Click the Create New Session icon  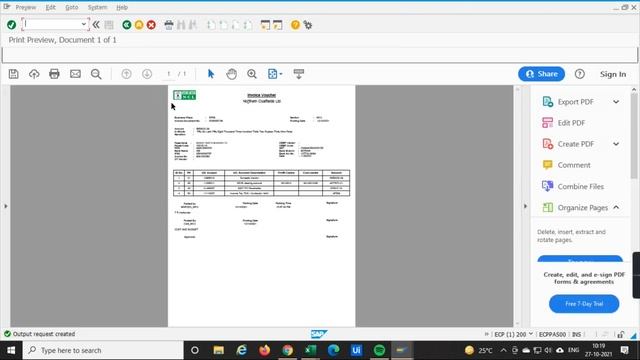[x=265, y=25]
